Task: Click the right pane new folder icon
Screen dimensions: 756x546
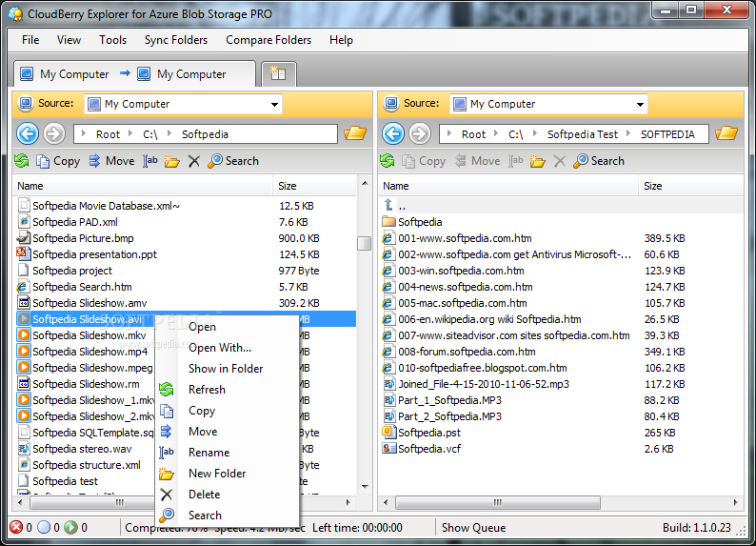Action: tap(538, 161)
